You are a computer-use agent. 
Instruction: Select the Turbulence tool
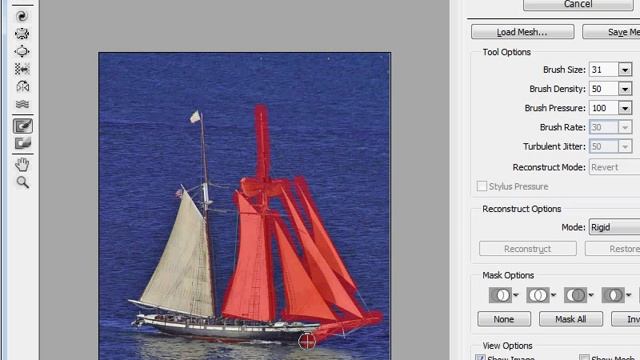pos(22,104)
